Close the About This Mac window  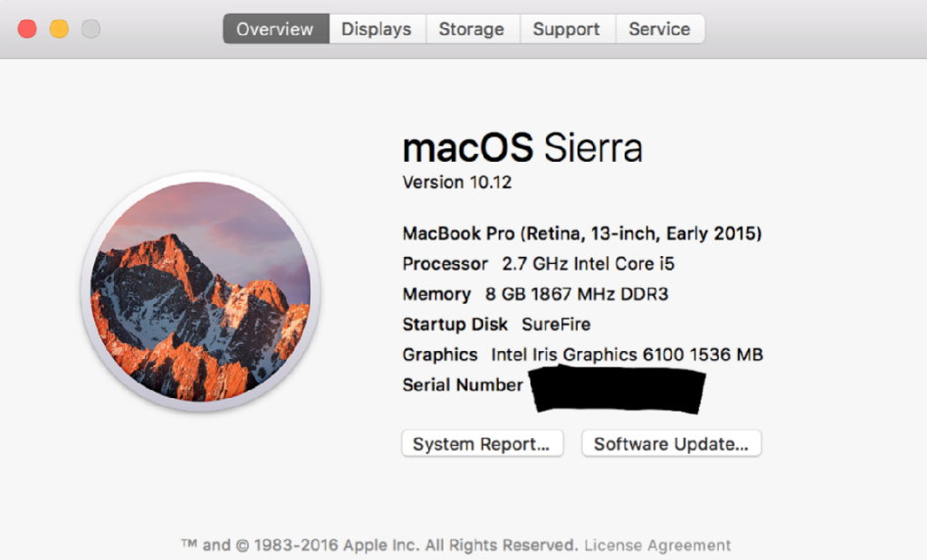[27, 29]
